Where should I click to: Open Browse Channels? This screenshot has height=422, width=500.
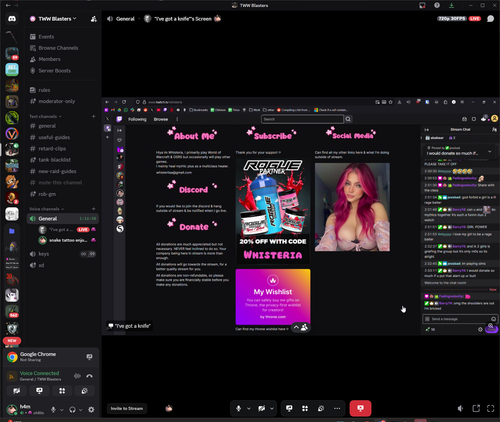pyautogui.click(x=63, y=48)
